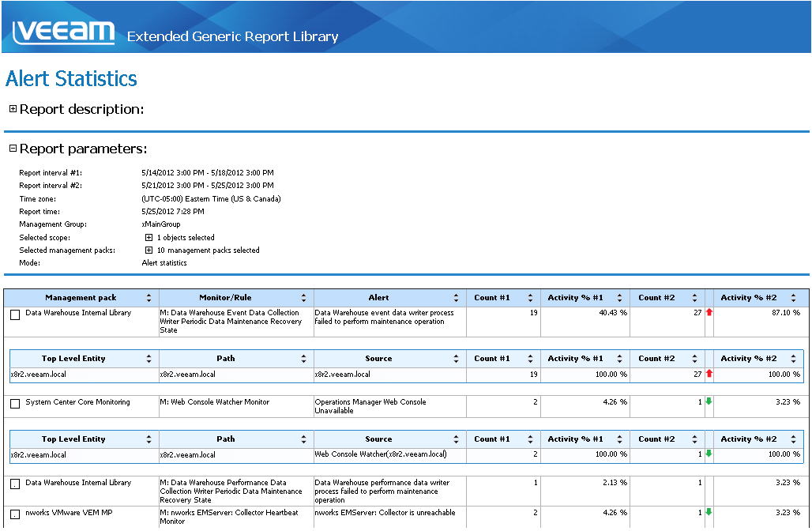Expand the '1 objects selected' scope list
Viewport: 812px width, 531px height.
click(x=148, y=238)
